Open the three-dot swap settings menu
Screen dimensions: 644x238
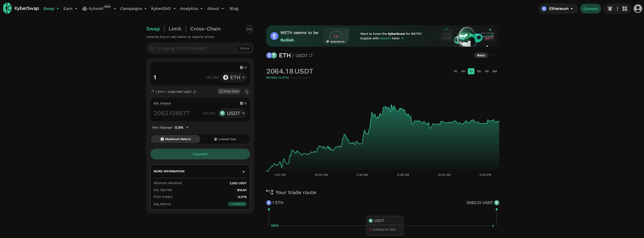click(x=249, y=29)
